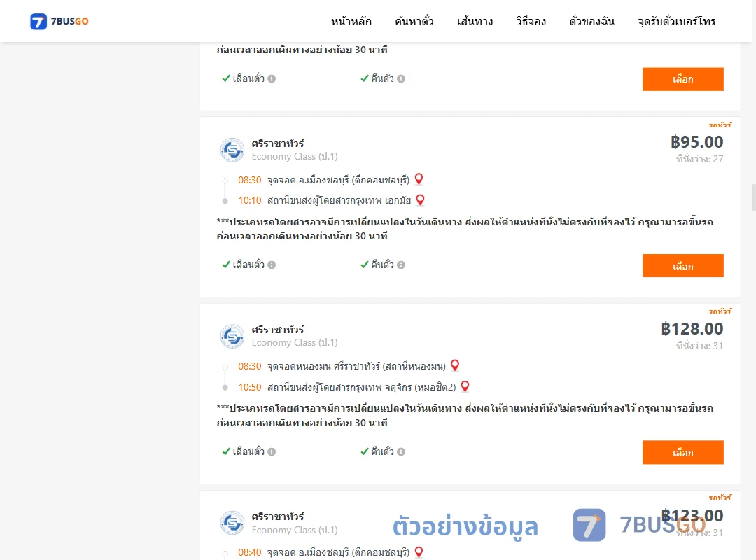Click ที่นั่งว่าง: 27 seat count

(699, 159)
